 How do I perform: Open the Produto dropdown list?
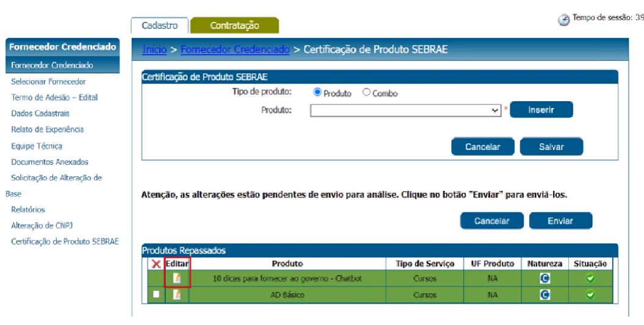pyautogui.click(x=405, y=110)
